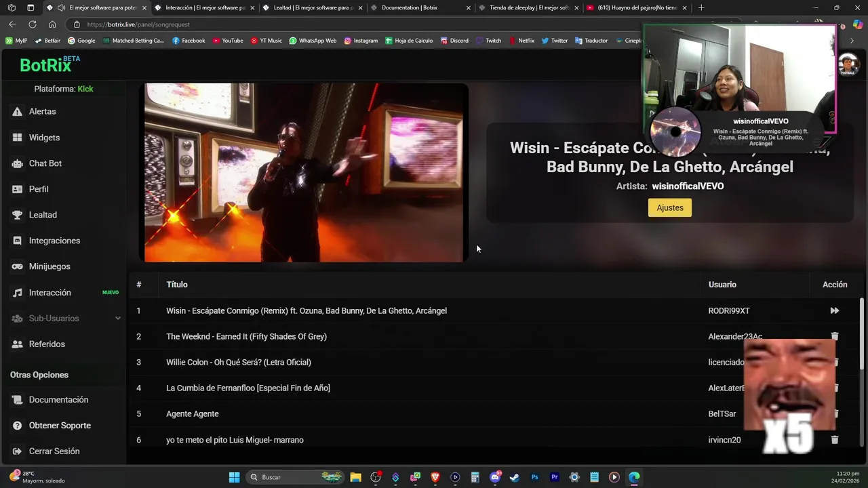
Task: Remove irvincn20's song from the queue
Action: point(835,440)
